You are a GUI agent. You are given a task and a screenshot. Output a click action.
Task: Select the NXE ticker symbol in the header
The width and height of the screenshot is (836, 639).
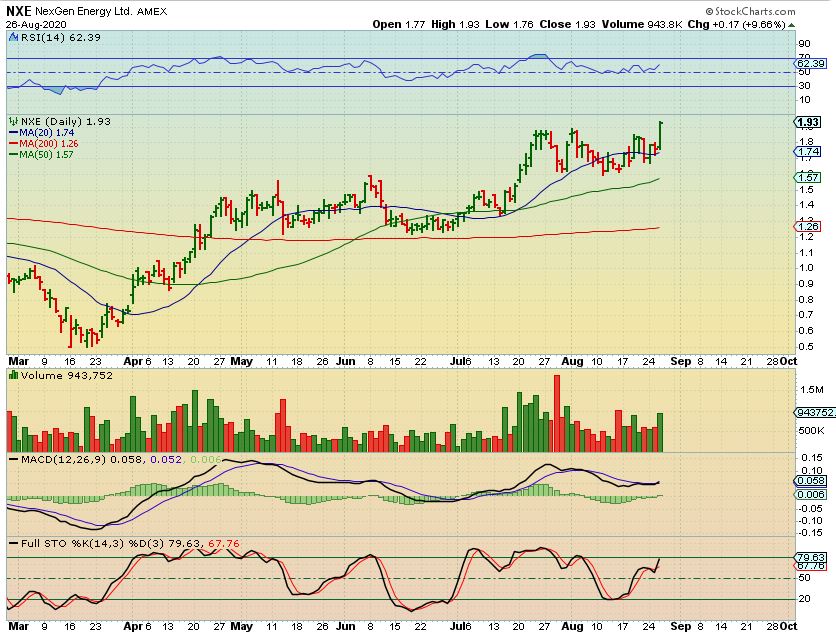[19, 11]
